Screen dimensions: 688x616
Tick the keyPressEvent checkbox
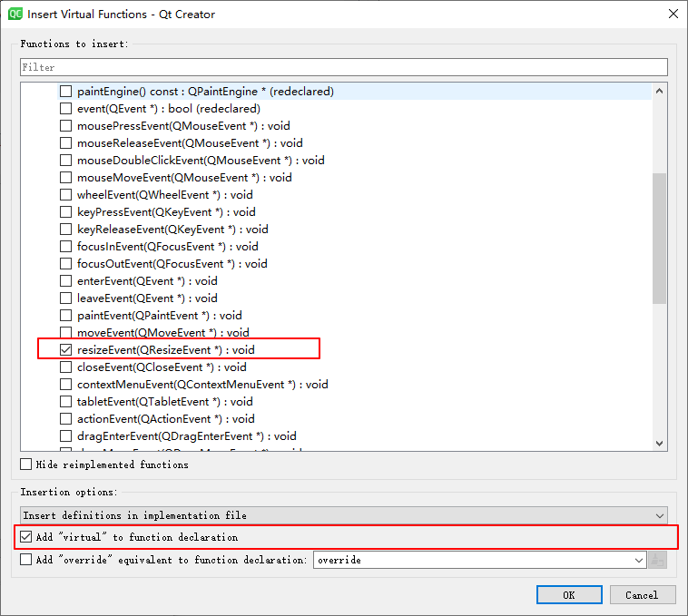(66, 212)
